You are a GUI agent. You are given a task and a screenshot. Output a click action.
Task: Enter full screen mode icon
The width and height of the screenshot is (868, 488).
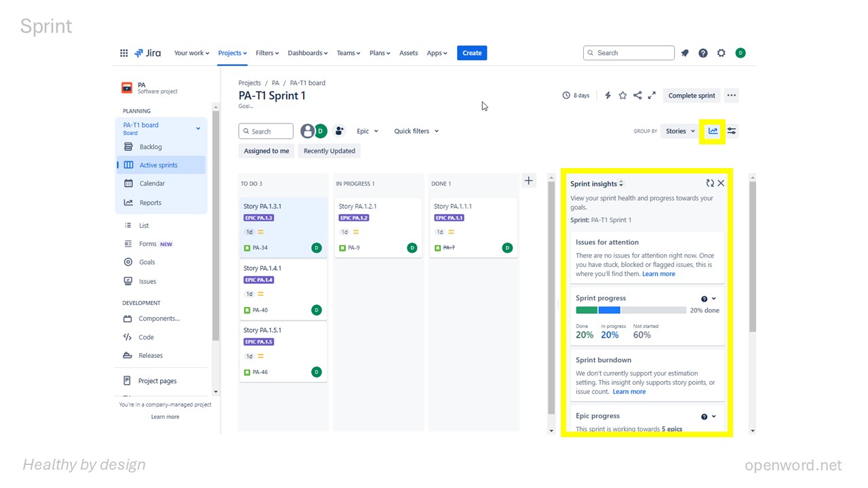(652, 96)
